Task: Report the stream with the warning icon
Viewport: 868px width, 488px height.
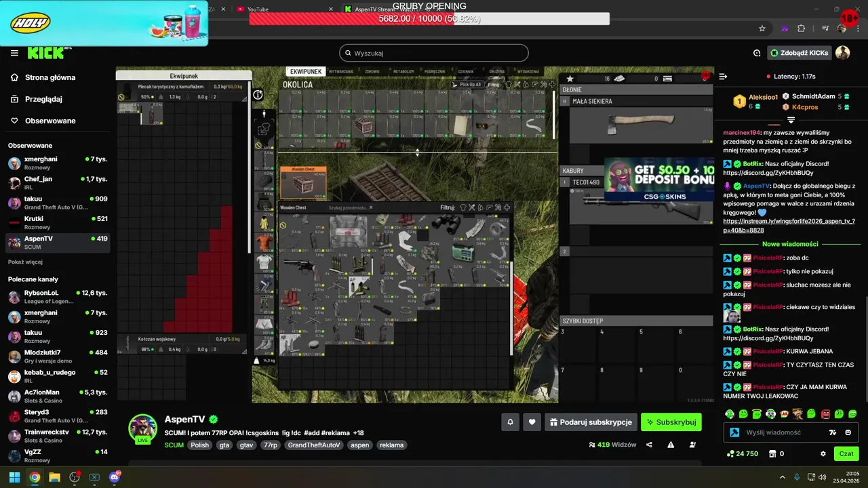Action: (671, 445)
